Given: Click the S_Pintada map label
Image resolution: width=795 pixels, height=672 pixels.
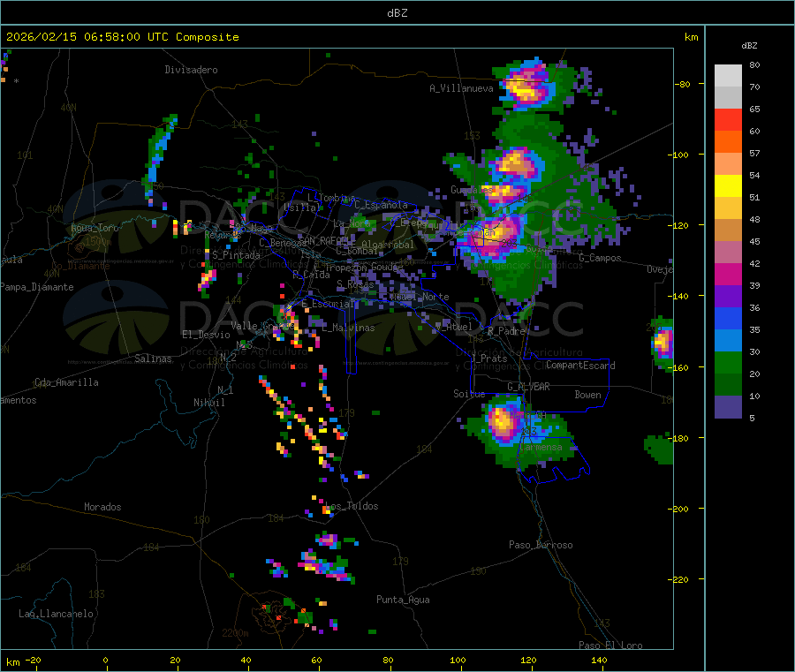Looking at the screenshot, I should tap(236, 255).
